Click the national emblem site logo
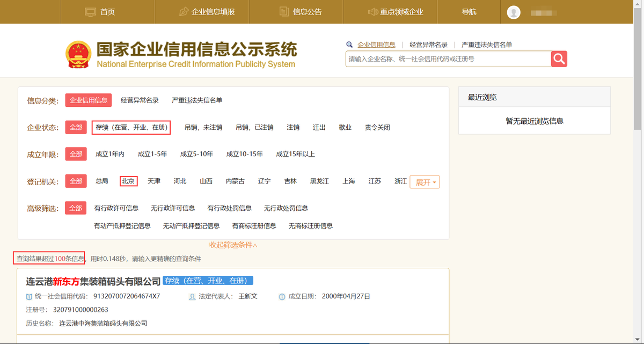The image size is (644, 344). point(79,54)
